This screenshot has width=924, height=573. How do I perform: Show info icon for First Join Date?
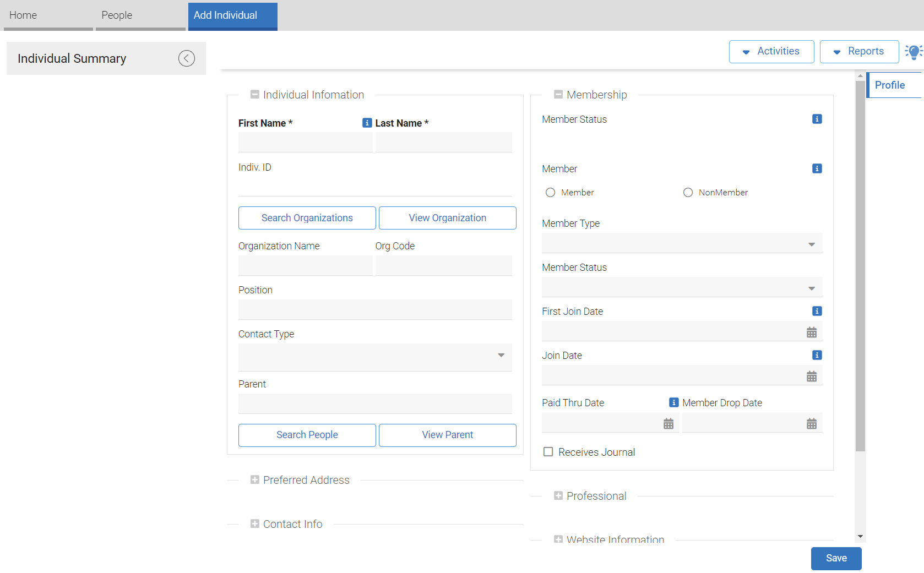point(817,311)
